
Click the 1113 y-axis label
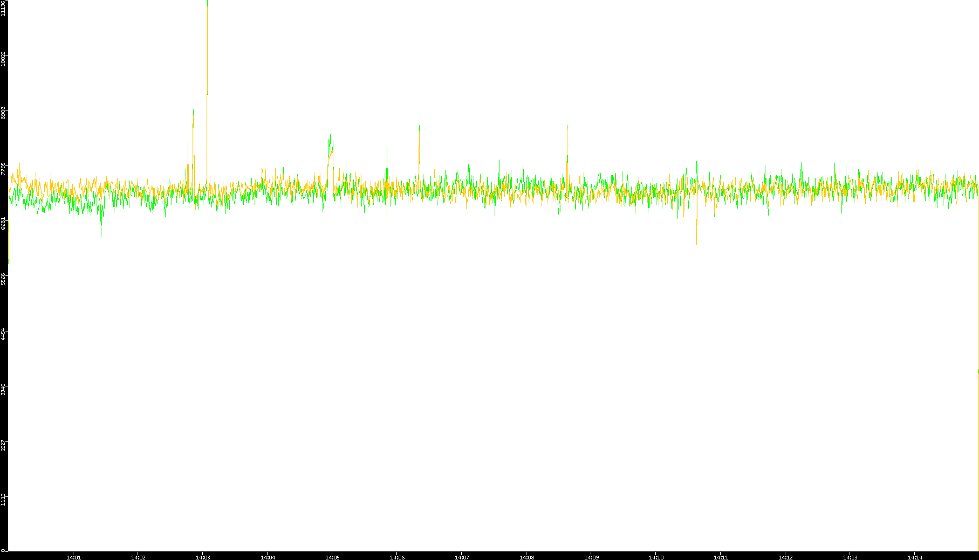click(4, 499)
